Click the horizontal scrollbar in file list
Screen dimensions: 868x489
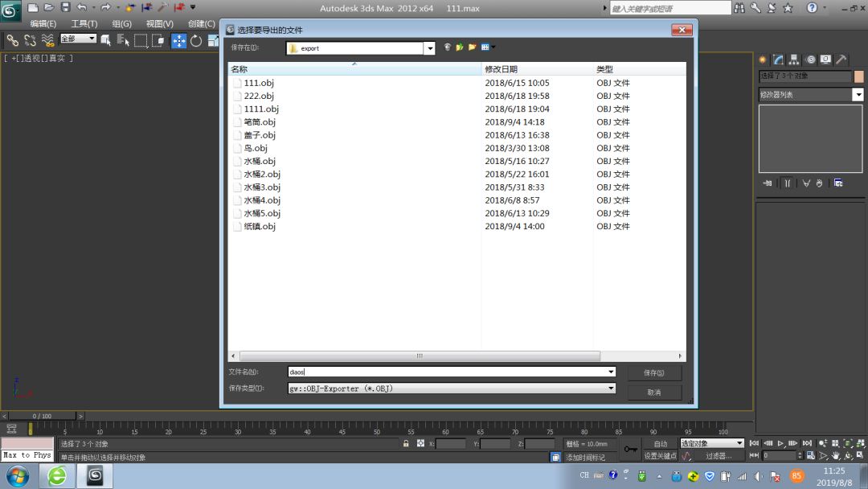(x=420, y=355)
